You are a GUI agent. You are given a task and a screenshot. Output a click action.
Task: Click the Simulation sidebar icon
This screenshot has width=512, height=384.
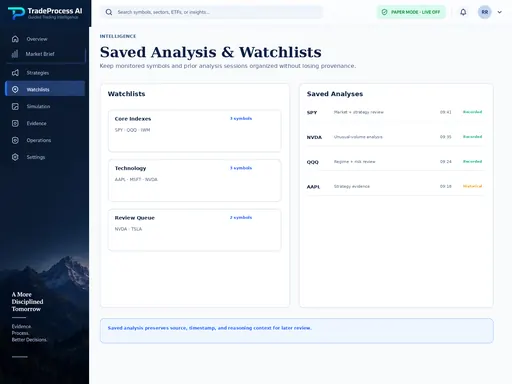click(15, 106)
